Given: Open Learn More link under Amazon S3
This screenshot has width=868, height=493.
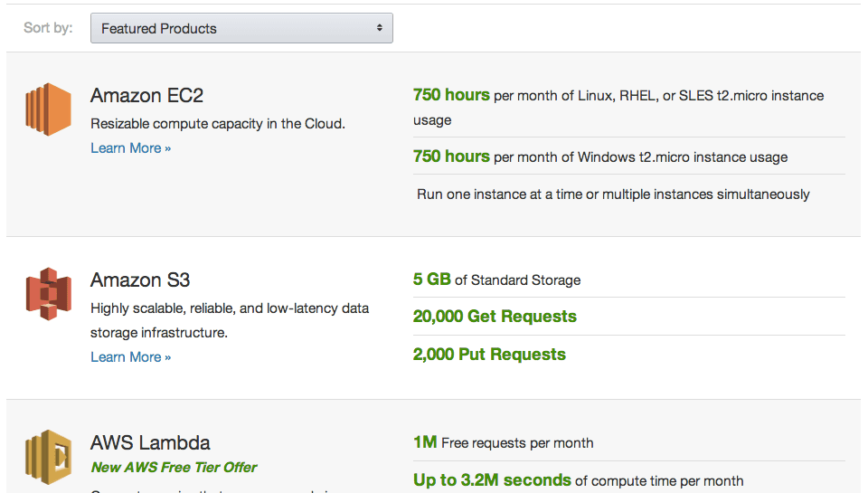Looking at the screenshot, I should (130, 356).
